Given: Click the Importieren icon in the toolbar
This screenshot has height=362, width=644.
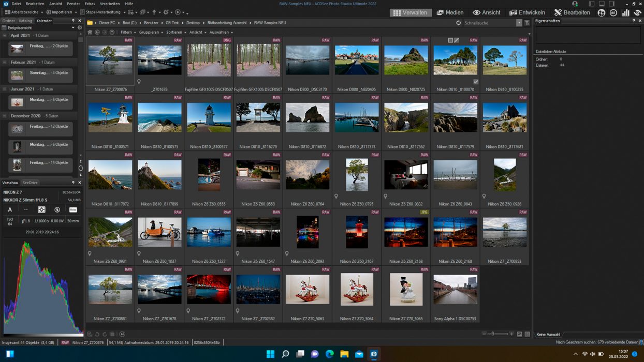Looking at the screenshot, I should (x=48, y=12).
